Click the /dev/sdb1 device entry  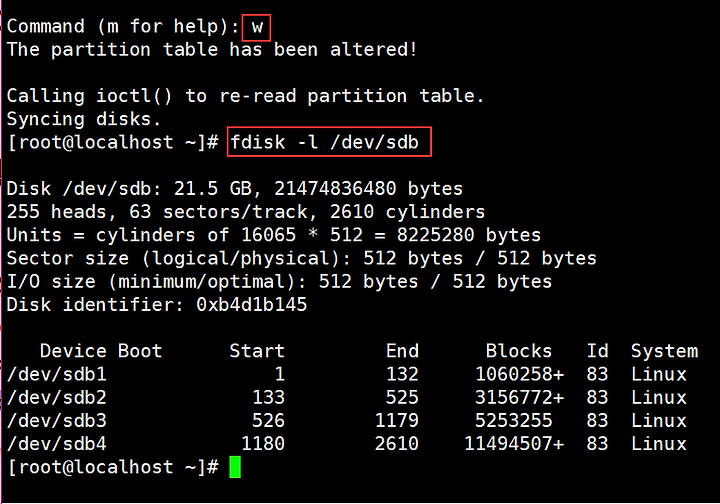[56, 374]
